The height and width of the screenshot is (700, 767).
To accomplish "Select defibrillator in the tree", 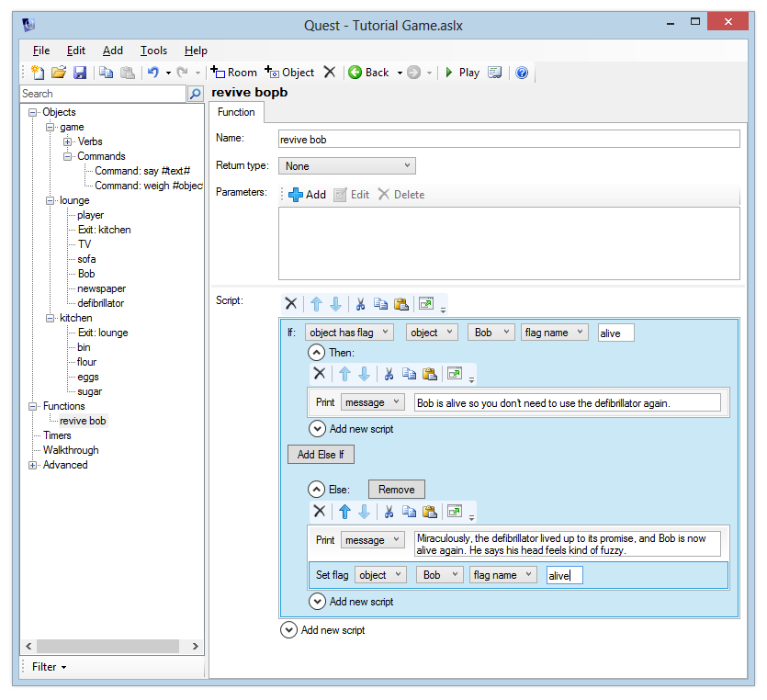I will click(x=100, y=303).
